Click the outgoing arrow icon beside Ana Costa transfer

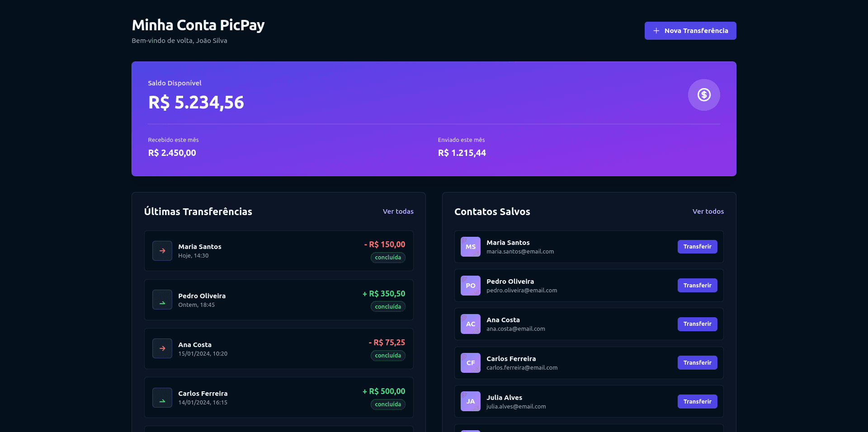coord(162,348)
